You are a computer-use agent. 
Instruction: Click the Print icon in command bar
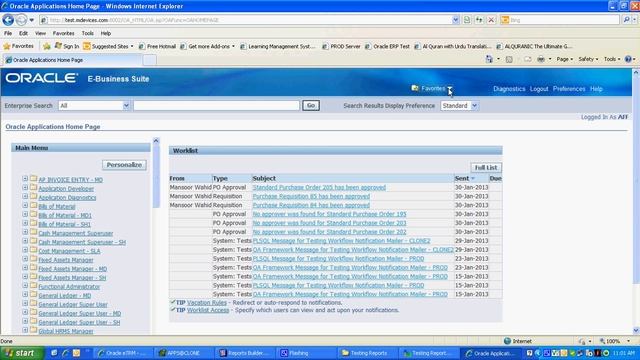(x=541, y=59)
